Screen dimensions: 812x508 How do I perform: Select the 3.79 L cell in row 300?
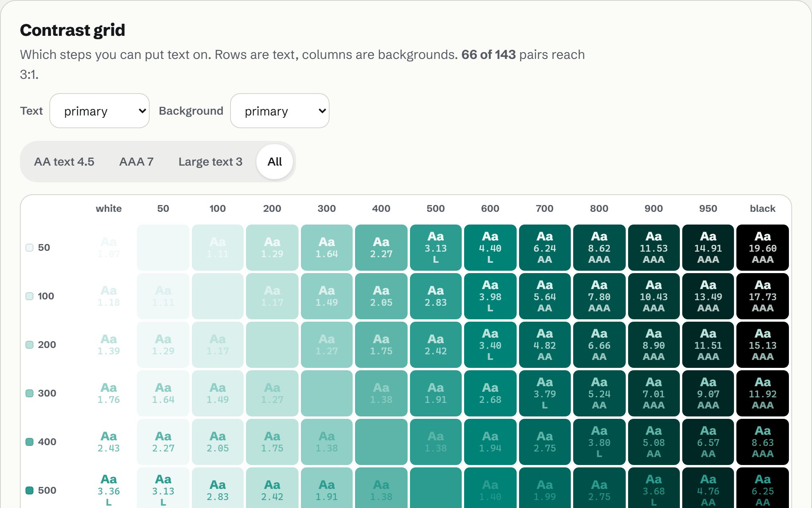[545, 393]
